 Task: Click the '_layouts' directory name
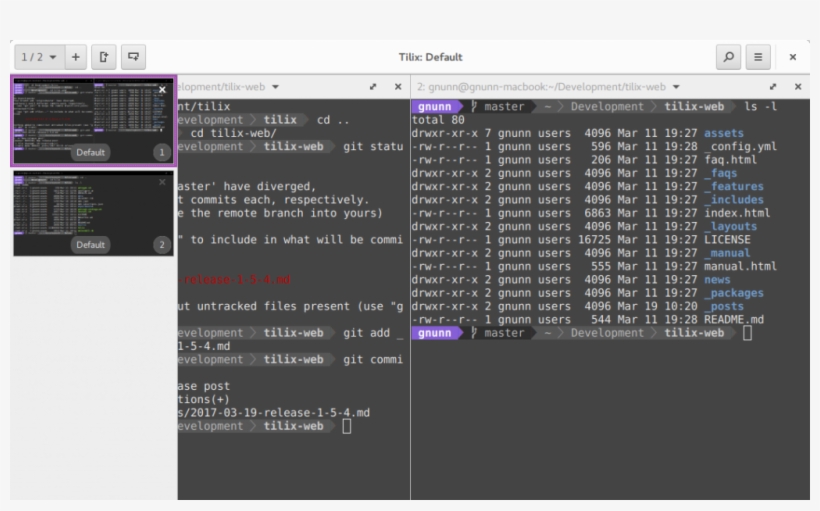click(731, 226)
